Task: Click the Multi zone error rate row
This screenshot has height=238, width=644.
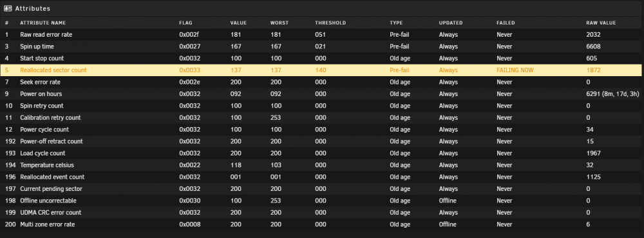Action: [x=322, y=224]
